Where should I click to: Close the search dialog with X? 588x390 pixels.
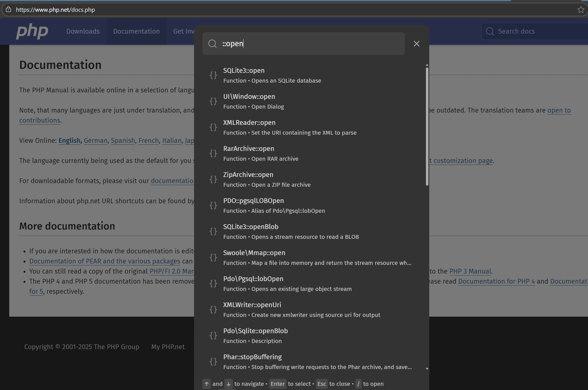point(416,44)
